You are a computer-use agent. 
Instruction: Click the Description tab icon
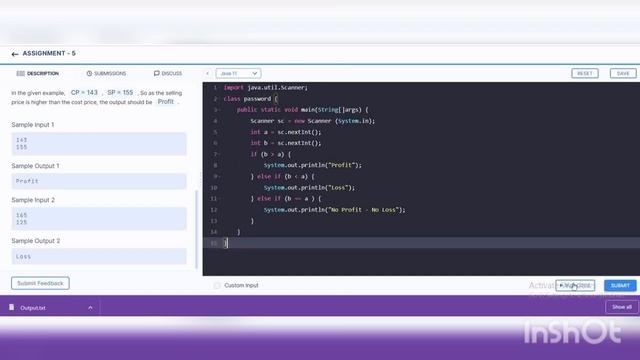tap(20, 73)
